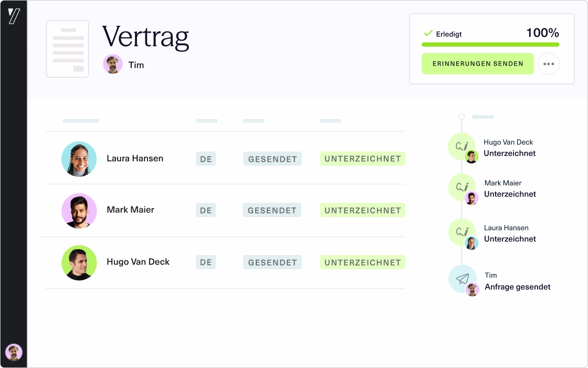This screenshot has height=368, width=588.
Task: Click the DE language tag for Laura Hansen
Action: coord(206,159)
